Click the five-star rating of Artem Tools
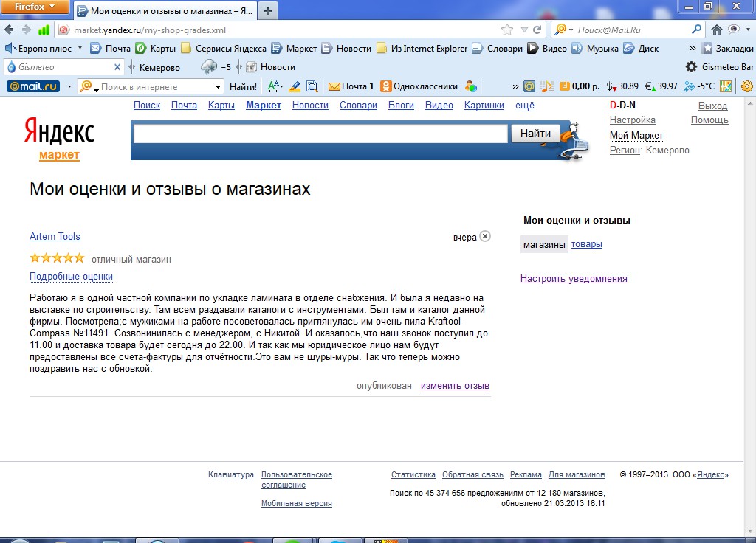Image resolution: width=756 pixels, height=543 pixels. 57,258
